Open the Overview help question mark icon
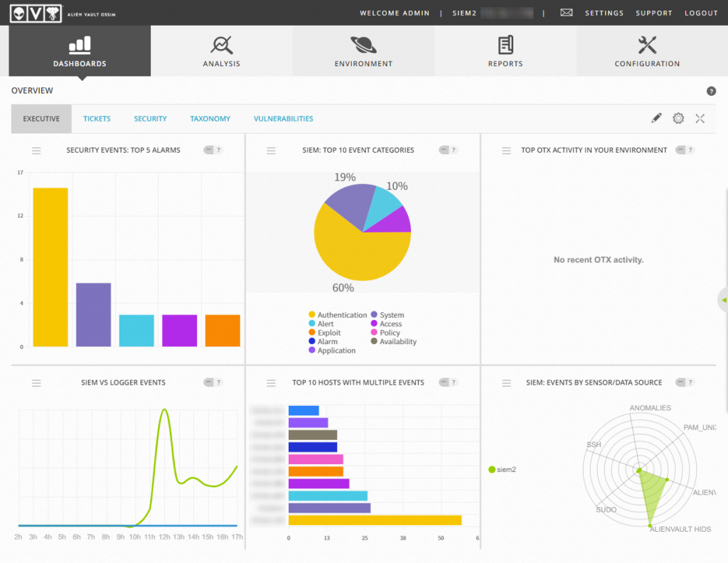Screen dimensions: 728x563 tap(711, 91)
